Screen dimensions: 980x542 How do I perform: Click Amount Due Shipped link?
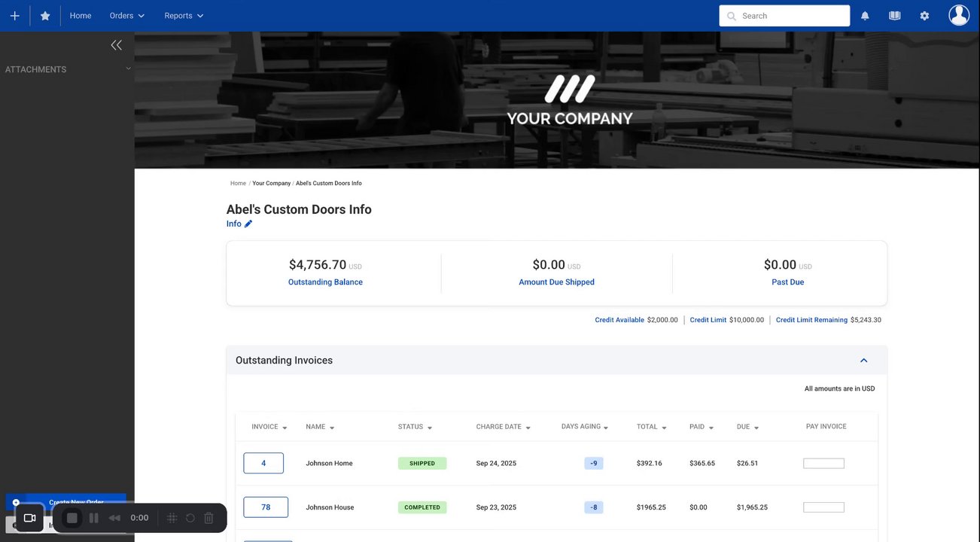[x=556, y=282]
